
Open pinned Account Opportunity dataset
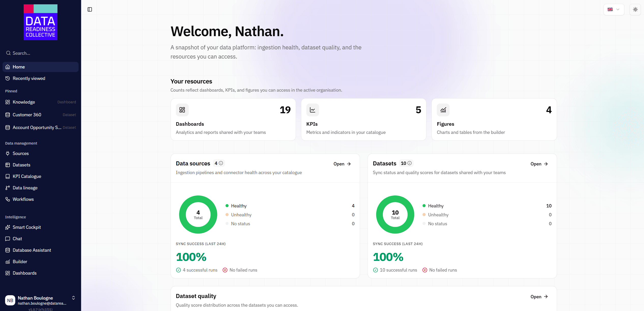click(x=40, y=128)
